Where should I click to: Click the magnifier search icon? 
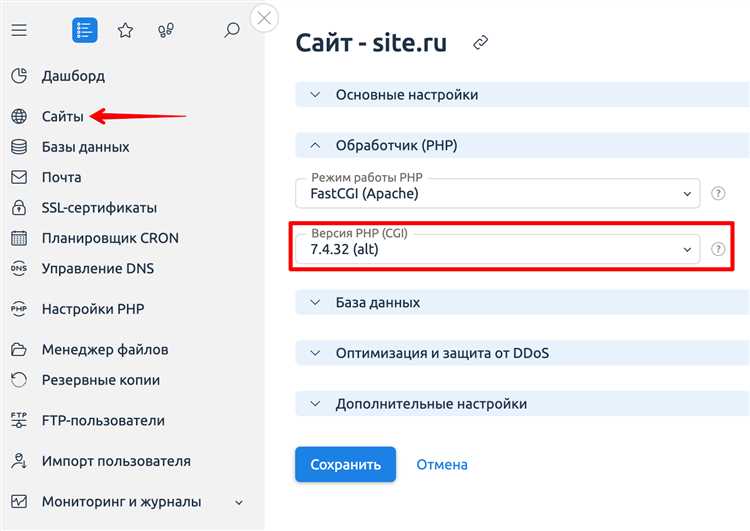pyautogui.click(x=232, y=30)
